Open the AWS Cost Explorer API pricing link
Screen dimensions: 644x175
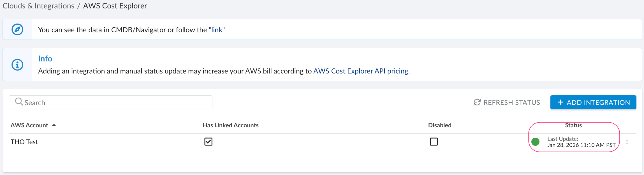click(x=361, y=71)
